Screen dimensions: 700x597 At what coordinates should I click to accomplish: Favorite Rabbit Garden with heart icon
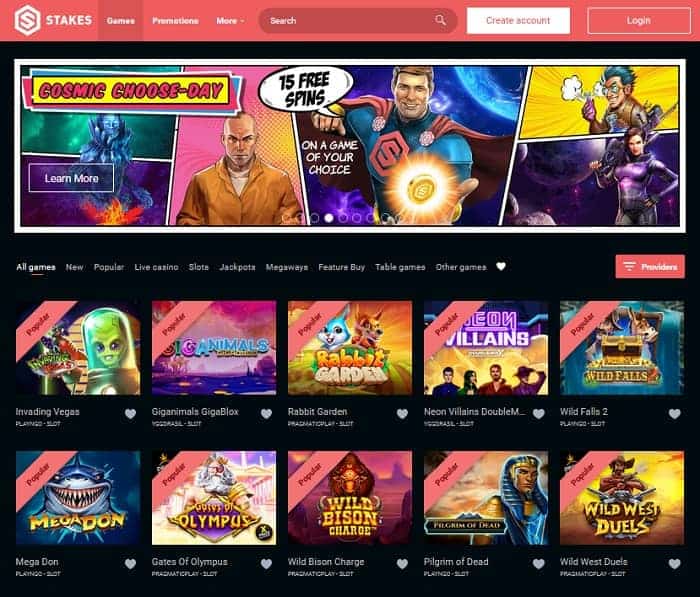coord(402,414)
